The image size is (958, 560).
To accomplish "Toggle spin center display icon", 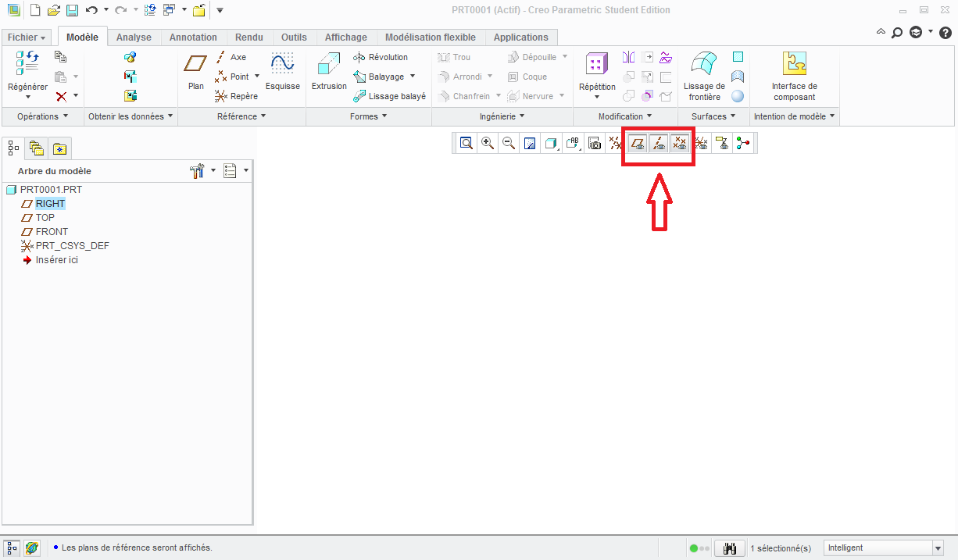I will pos(743,143).
